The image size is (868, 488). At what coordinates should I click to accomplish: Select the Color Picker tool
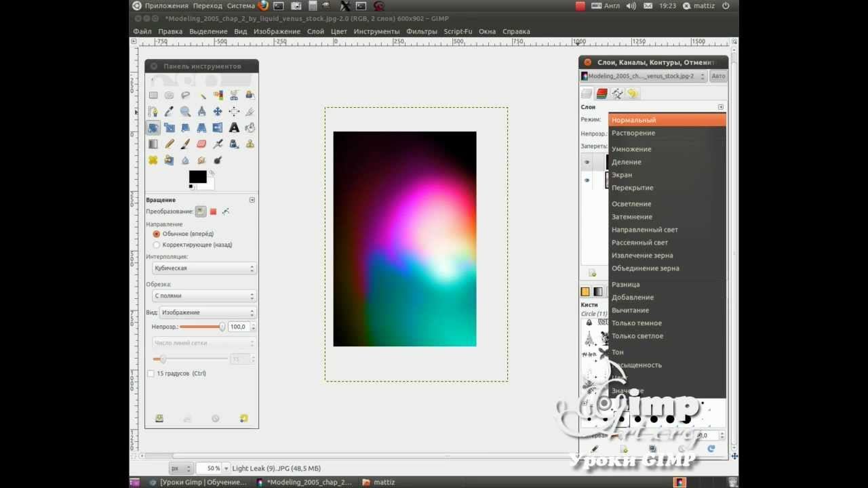tap(169, 111)
